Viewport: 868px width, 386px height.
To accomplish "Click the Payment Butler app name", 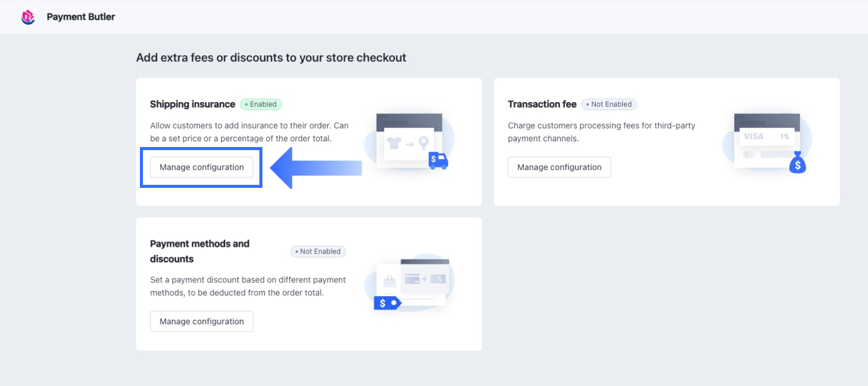I will point(81,17).
